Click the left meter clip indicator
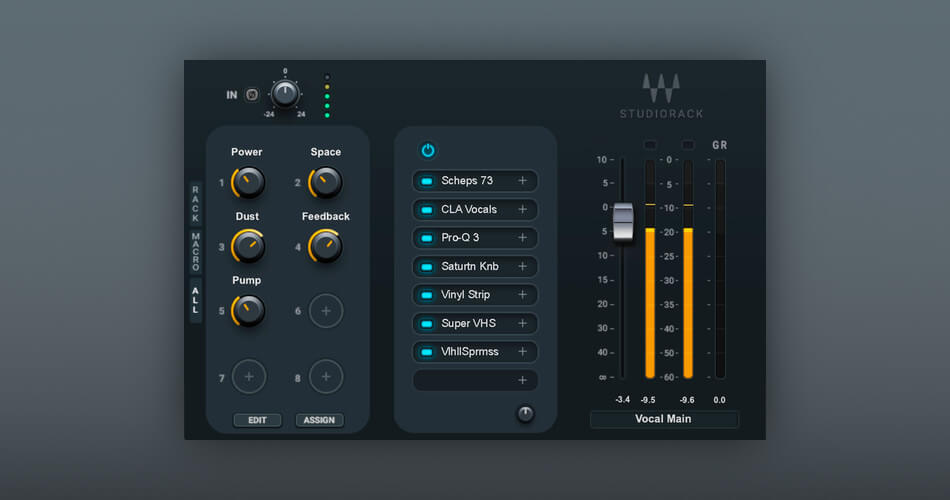 [650, 145]
